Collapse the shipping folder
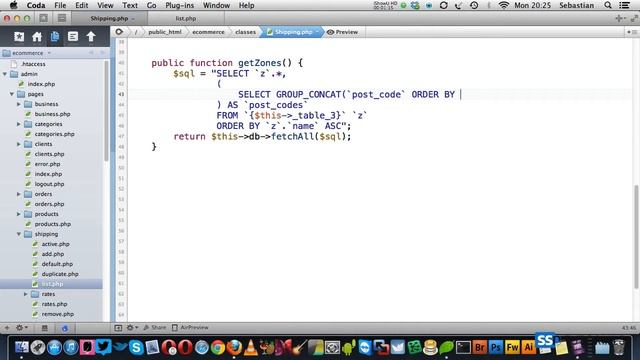The height and width of the screenshot is (360, 640). click(x=19, y=234)
